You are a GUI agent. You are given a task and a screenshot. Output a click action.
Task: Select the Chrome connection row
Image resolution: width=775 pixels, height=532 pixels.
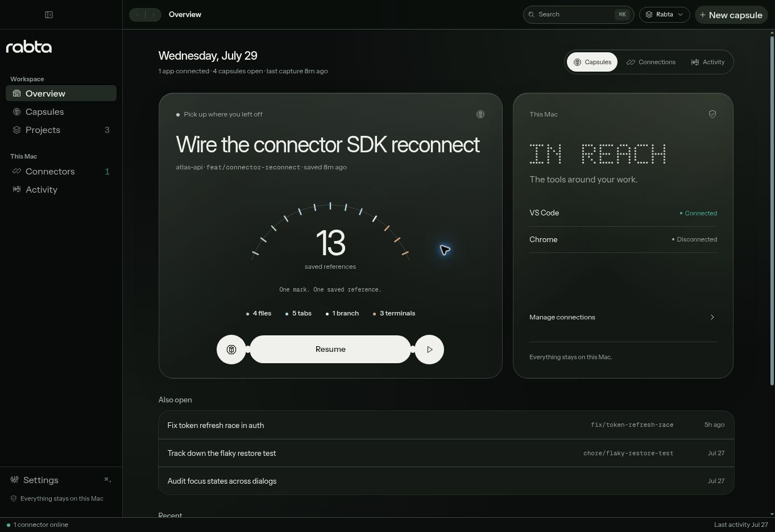point(623,240)
